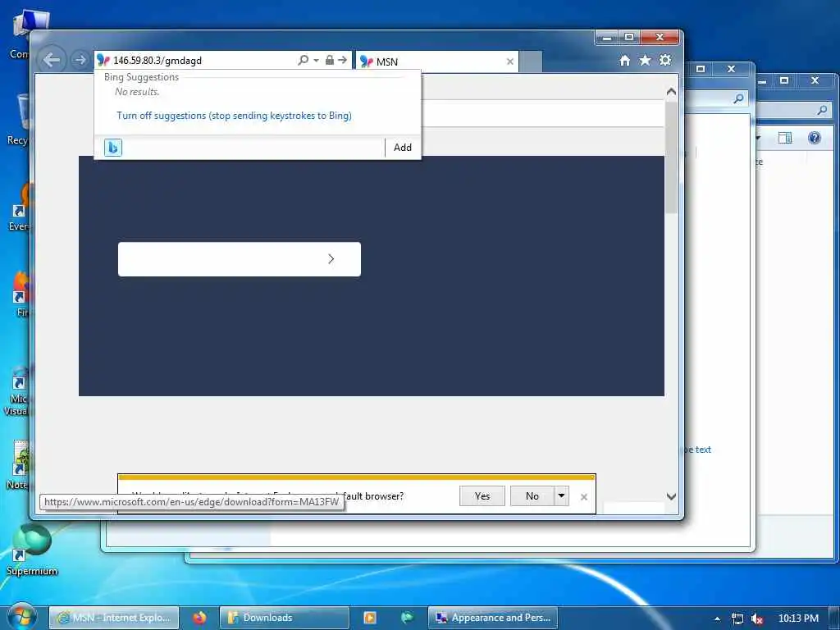Switch to Appearance and Personalization taskbar button
Viewport: 840px width, 630px height.
[492, 618]
